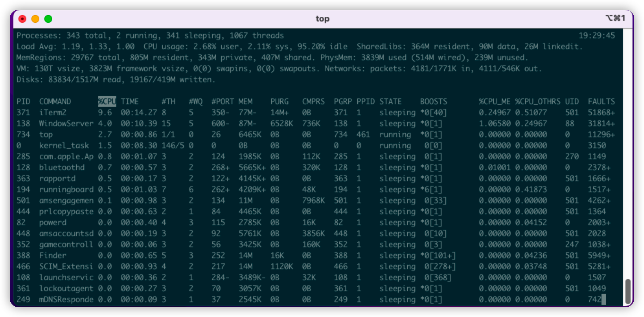Click the green fullscreen traffic light
The image size is (644, 317).
click(48, 19)
